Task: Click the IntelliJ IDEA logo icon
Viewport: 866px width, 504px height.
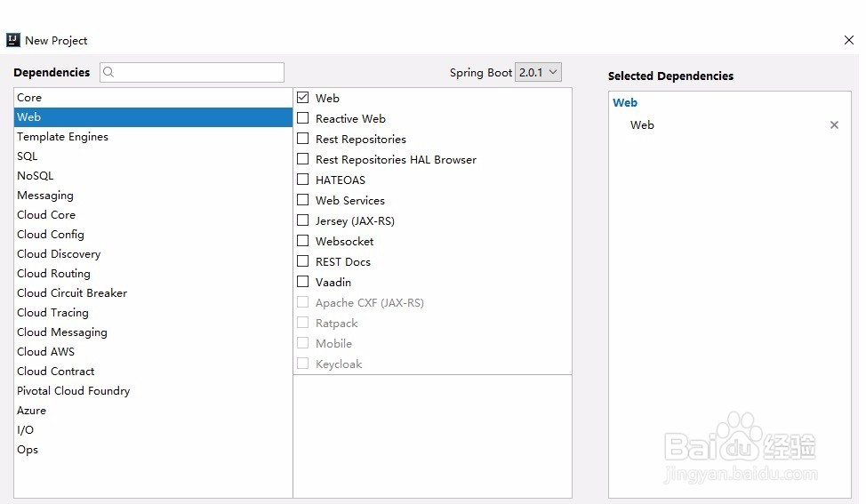Action: (13, 40)
